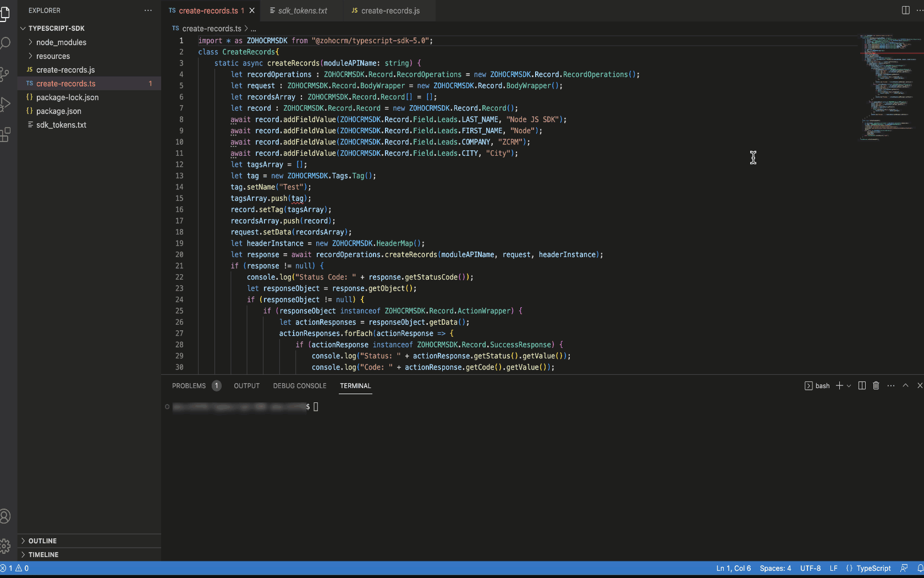Open notifications bell in status bar

(x=920, y=569)
